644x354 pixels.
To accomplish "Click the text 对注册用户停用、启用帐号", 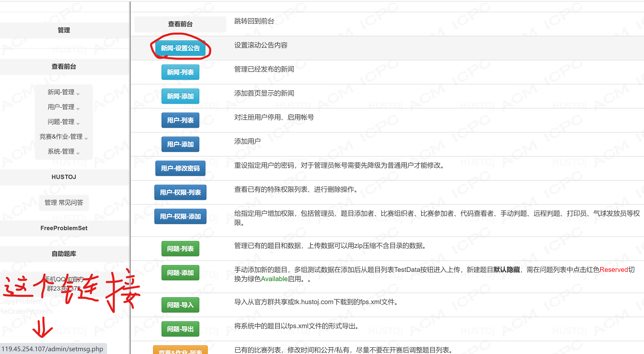I will [x=274, y=117].
